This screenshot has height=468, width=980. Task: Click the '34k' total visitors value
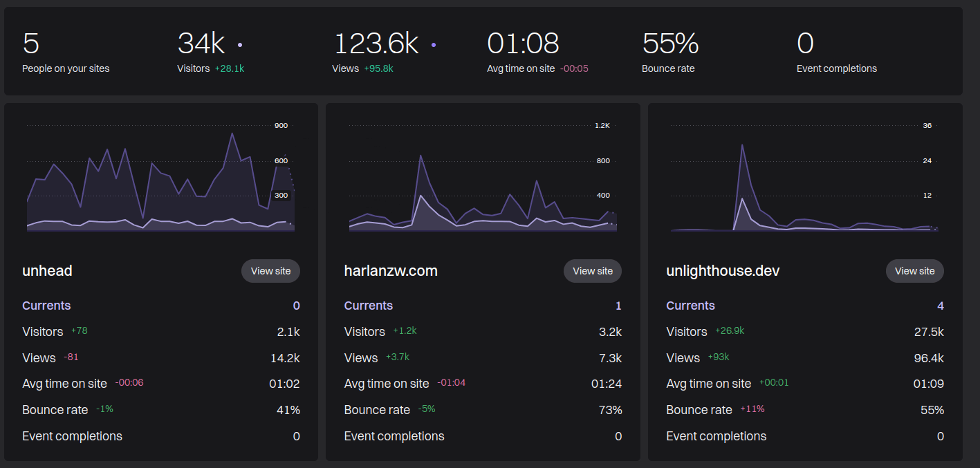[201, 44]
